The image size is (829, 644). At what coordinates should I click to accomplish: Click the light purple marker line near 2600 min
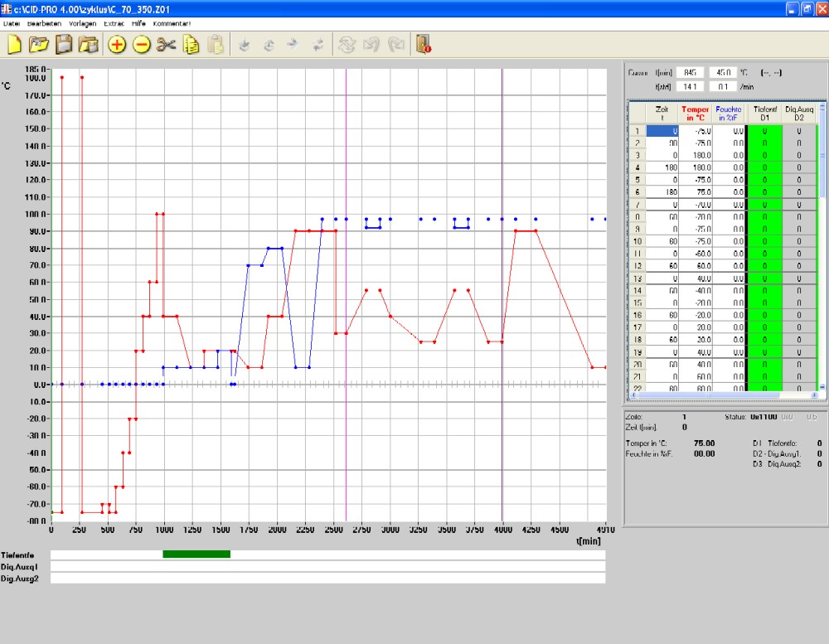pyautogui.click(x=347, y=294)
